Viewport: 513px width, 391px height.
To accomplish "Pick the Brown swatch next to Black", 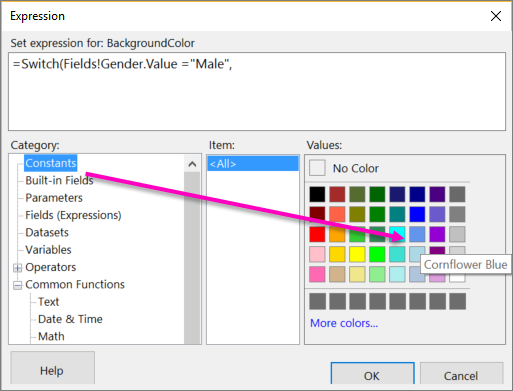I will [x=337, y=194].
